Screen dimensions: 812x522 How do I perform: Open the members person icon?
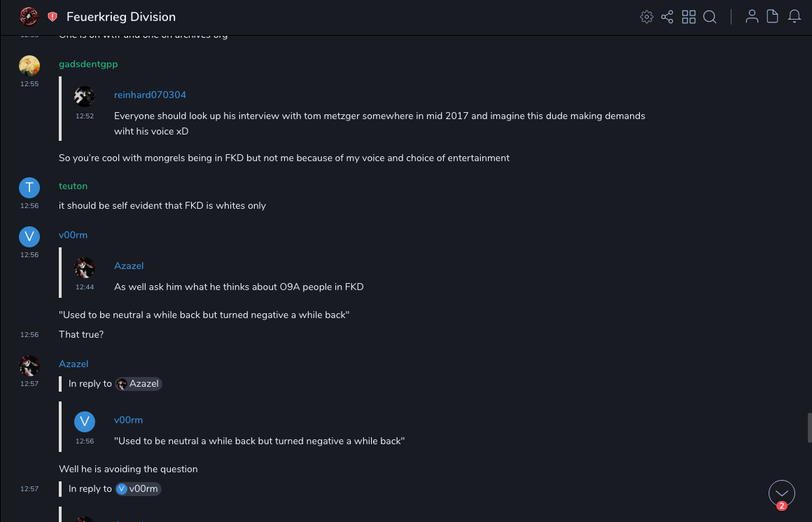752,17
